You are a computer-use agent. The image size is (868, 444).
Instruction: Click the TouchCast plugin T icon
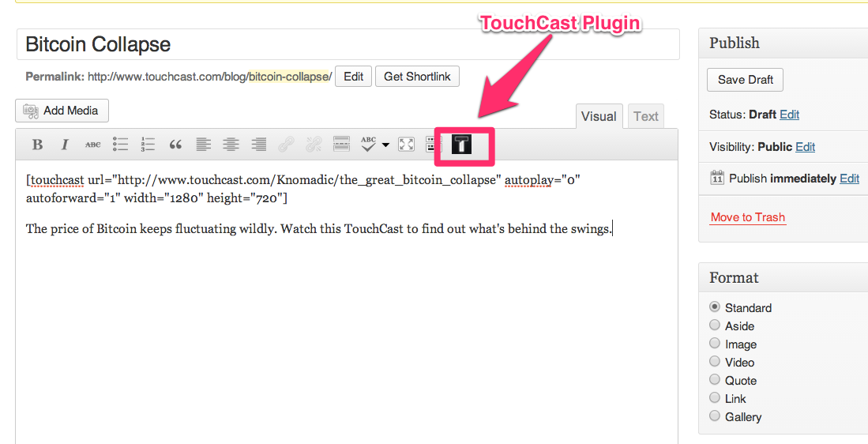tap(462, 145)
